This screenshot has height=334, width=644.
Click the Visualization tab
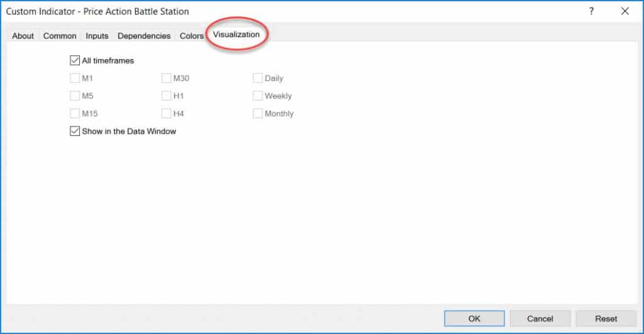tap(236, 35)
